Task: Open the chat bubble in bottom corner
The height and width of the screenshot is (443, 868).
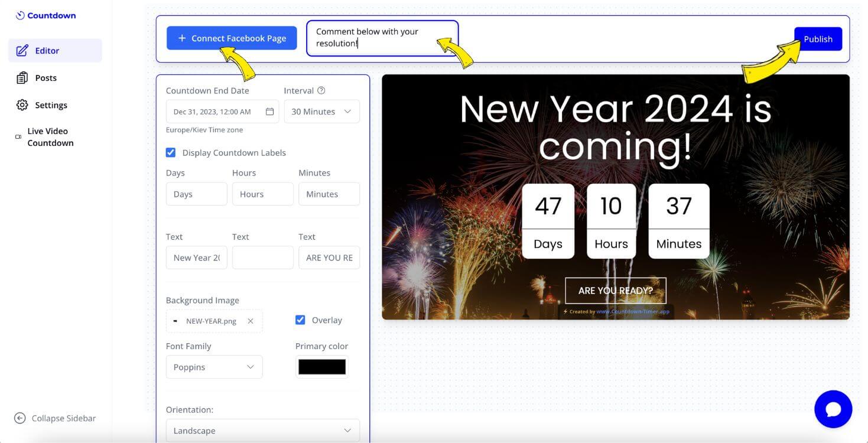Action: tap(833, 408)
